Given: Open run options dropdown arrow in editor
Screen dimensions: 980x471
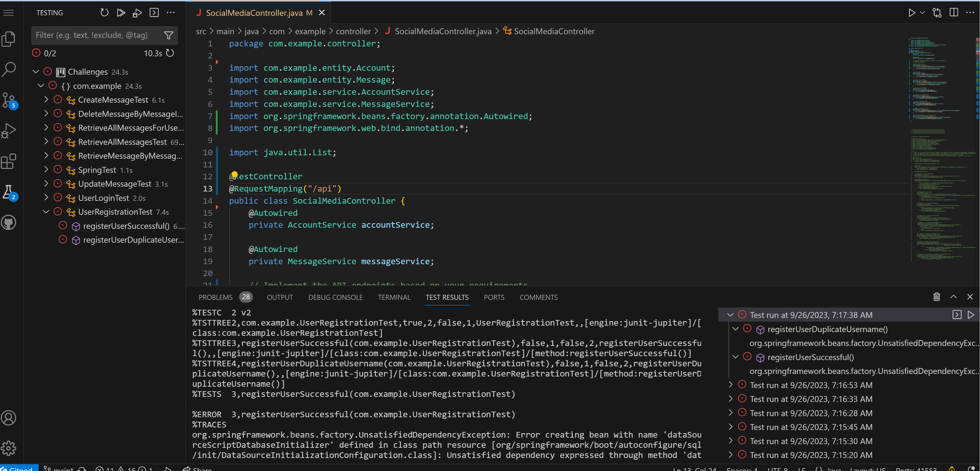Looking at the screenshot, I should click(x=922, y=12).
